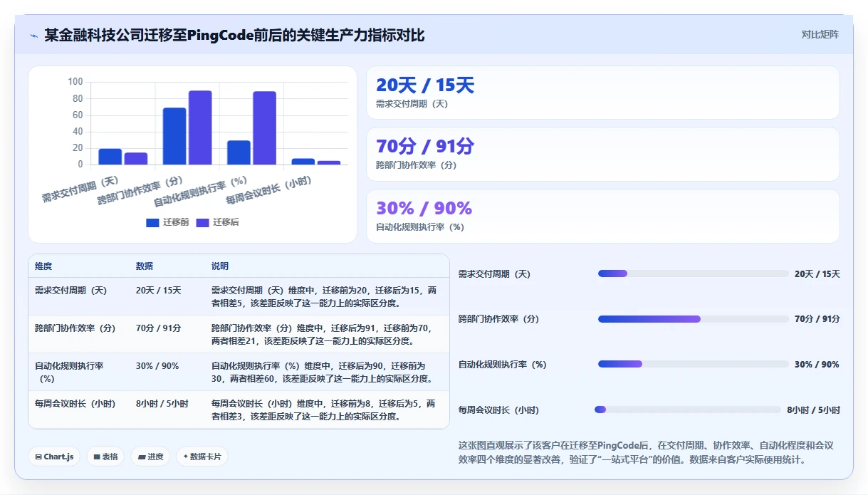Click the 自动化规则执行率 progress bar
868x495 pixels.
click(x=694, y=364)
